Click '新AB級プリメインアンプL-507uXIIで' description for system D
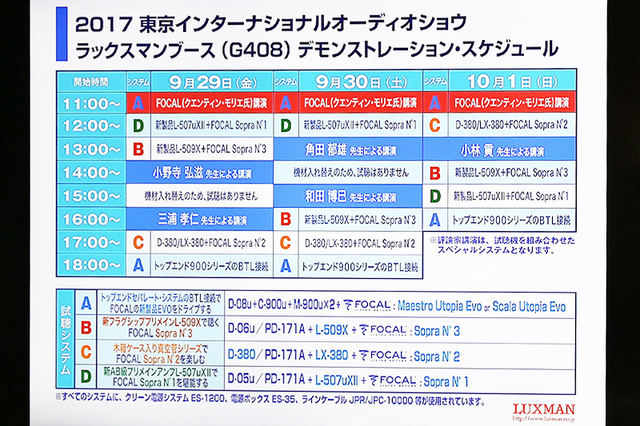Image resolution: width=640 pixels, height=426 pixels. click(x=161, y=372)
